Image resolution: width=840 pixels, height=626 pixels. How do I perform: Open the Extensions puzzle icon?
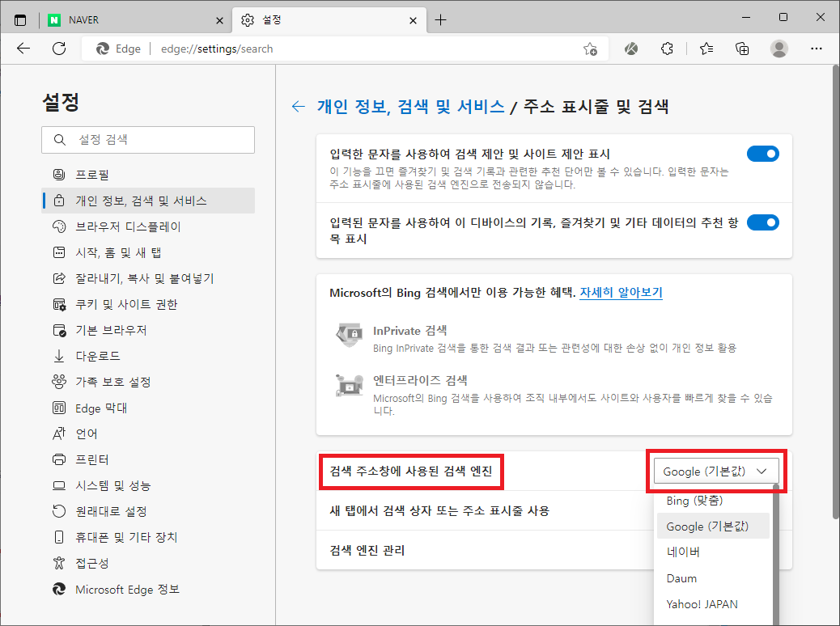click(x=667, y=49)
